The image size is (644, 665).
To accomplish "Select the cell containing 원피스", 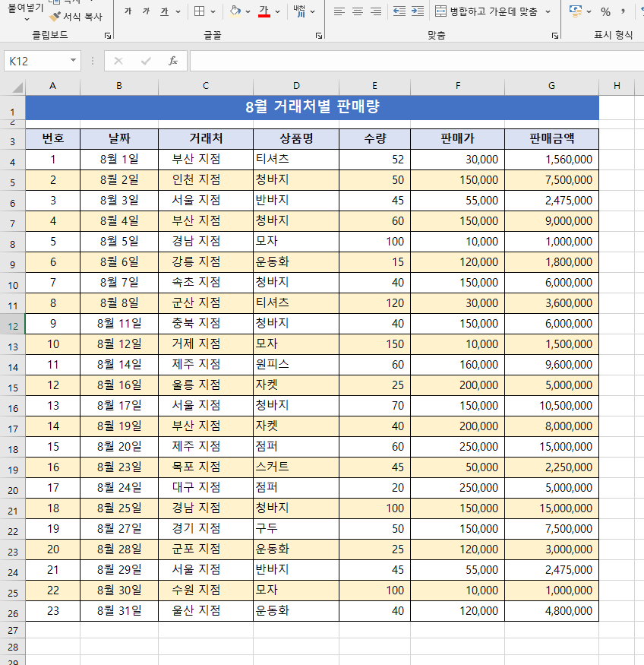I will [x=296, y=365].
